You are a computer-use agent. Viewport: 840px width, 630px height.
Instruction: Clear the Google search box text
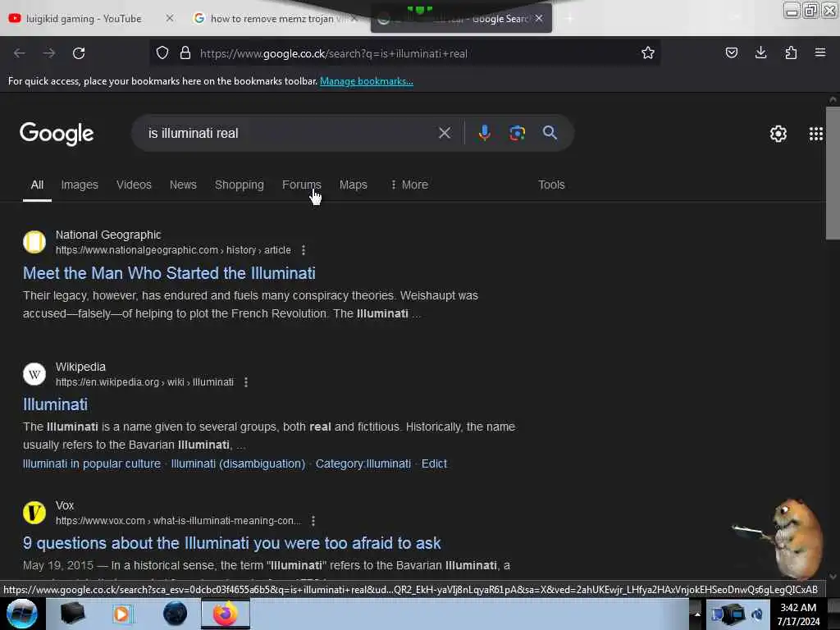445,133
